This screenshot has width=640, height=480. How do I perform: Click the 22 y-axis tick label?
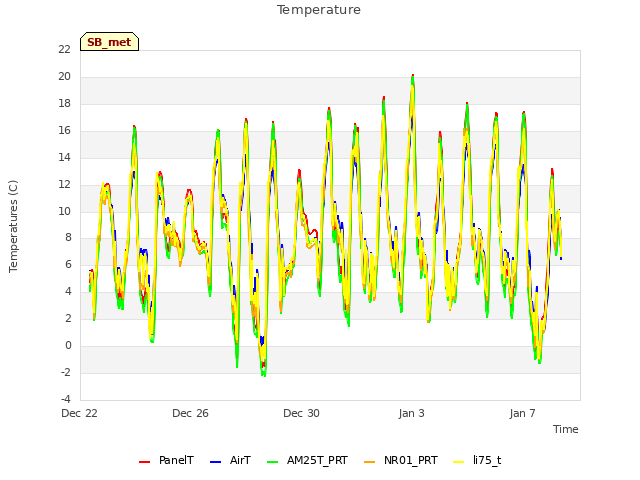click(64, 49)
